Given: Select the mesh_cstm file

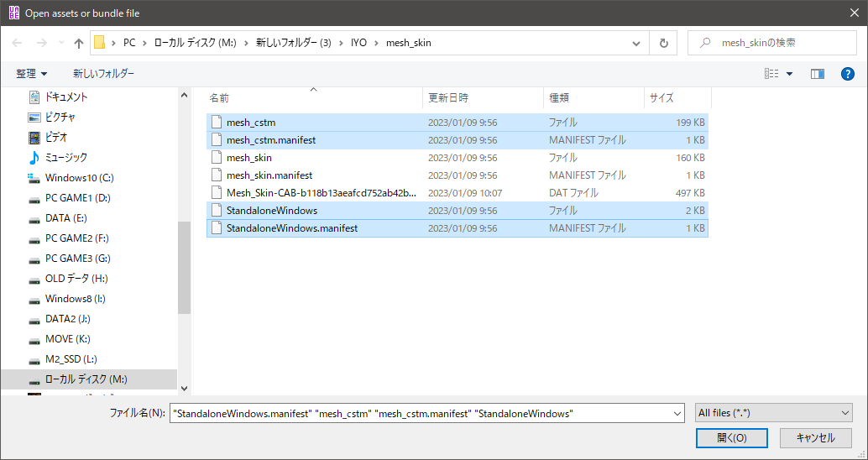Looking at the screenshot, I should pyautogui.click(x=458, y=123).
